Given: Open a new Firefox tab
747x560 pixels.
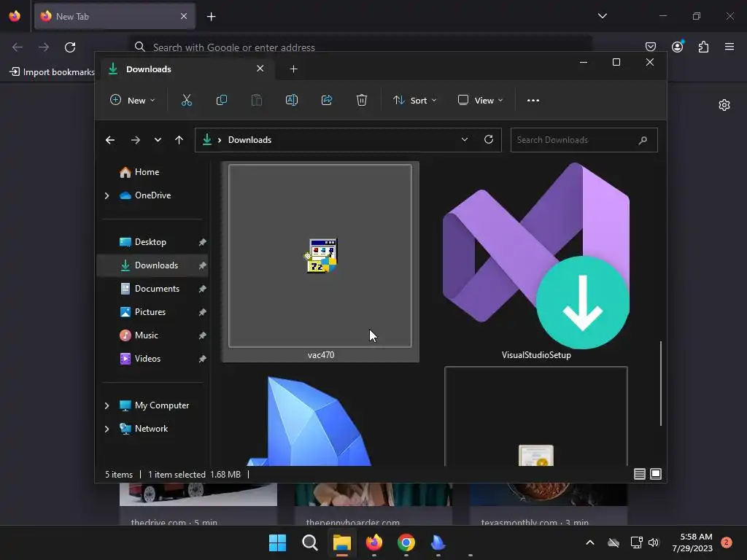Looking at the screenshot, I should pos(211,17).
